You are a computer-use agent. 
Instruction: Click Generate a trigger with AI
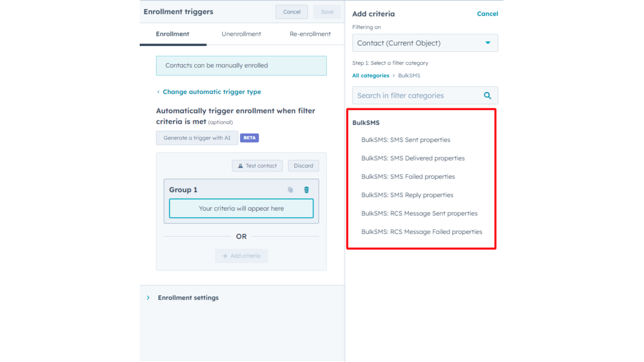tap(197, 138)
